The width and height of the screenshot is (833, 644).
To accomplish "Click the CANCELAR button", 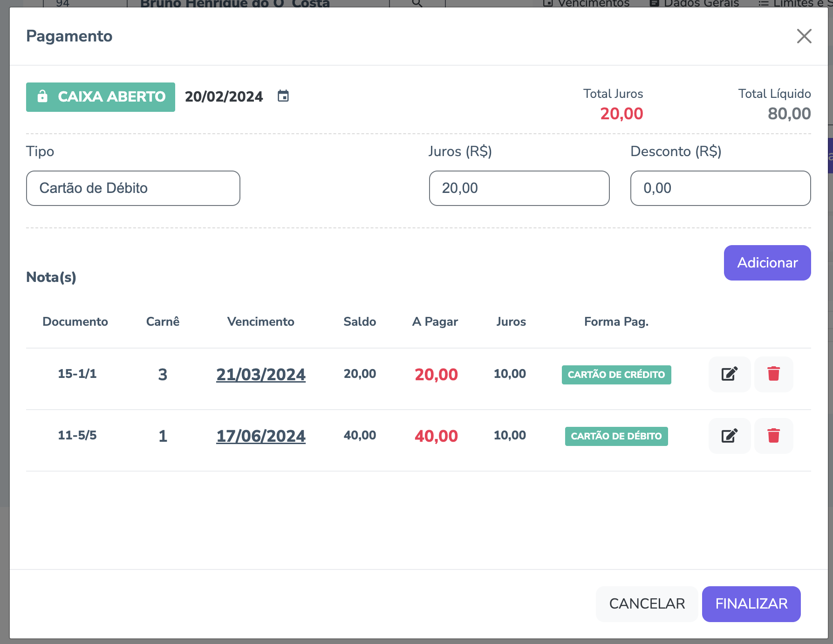I will click(647, 603).
